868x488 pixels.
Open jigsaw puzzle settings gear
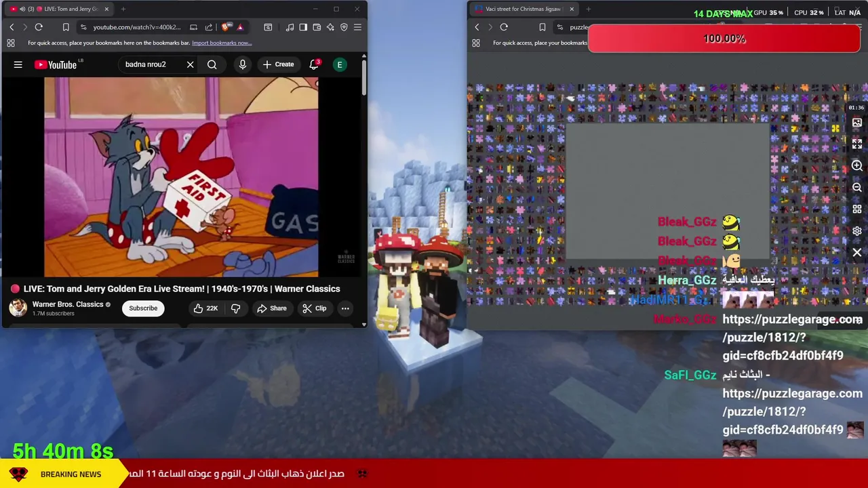[x=857, y=231]
